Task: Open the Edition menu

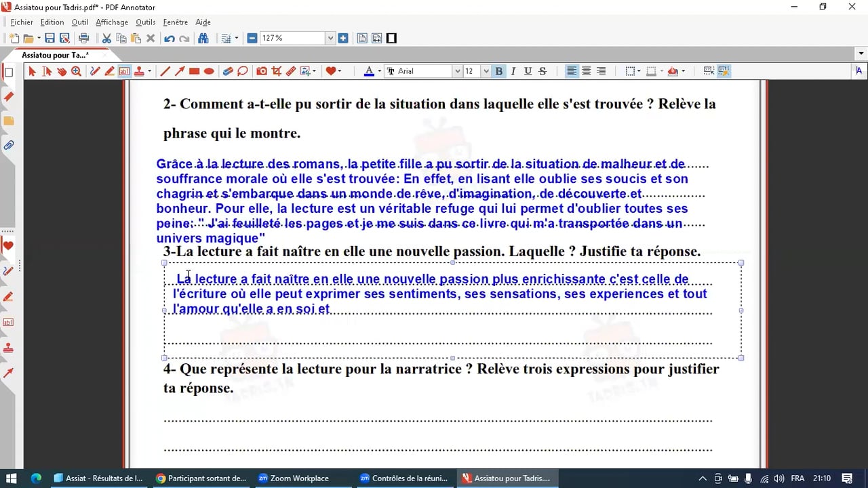Action: point(52,22)
